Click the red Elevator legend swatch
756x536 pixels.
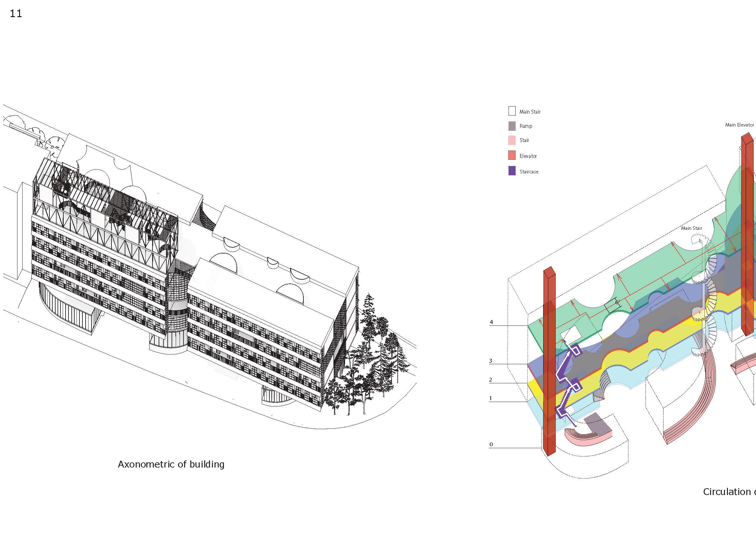point(512,155)
